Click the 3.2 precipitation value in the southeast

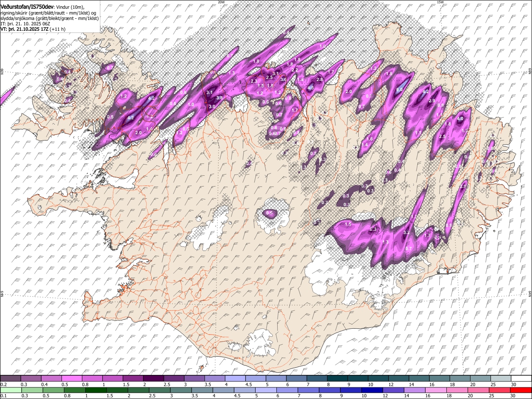coord(407,232)
